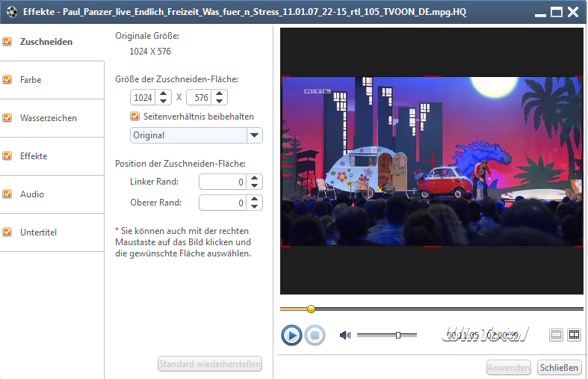Image resolution: width=588 pixels, height=379 pixels.
Task: Click the volume slider handle
Action: 398,335
